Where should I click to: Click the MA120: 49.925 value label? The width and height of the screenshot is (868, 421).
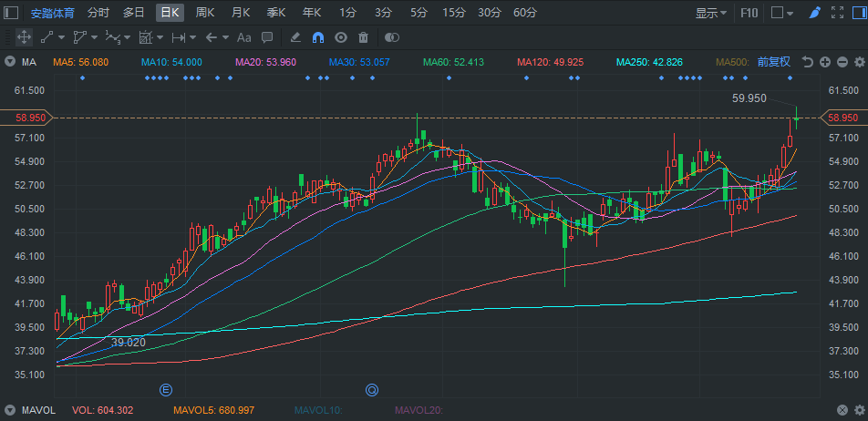point(551,62)
